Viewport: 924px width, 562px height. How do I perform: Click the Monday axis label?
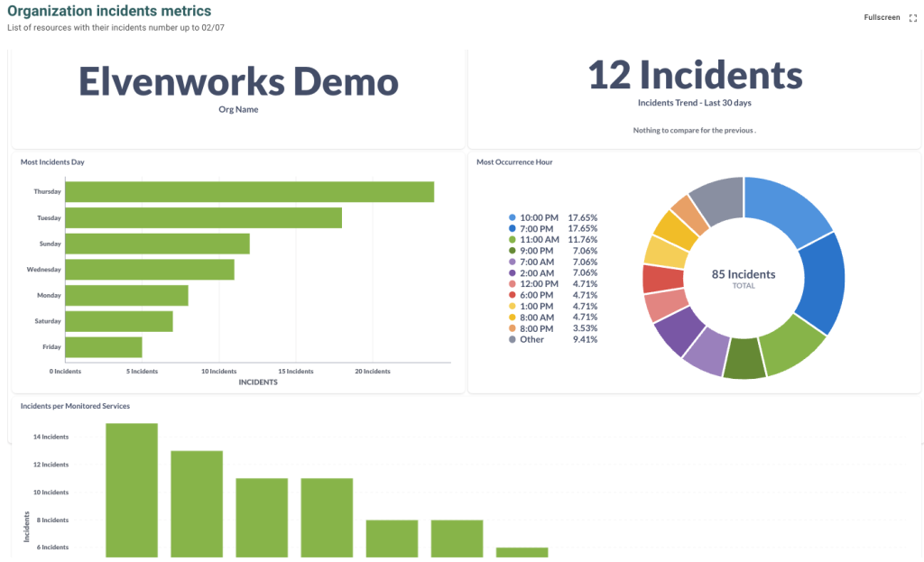[x=49, y=296]
